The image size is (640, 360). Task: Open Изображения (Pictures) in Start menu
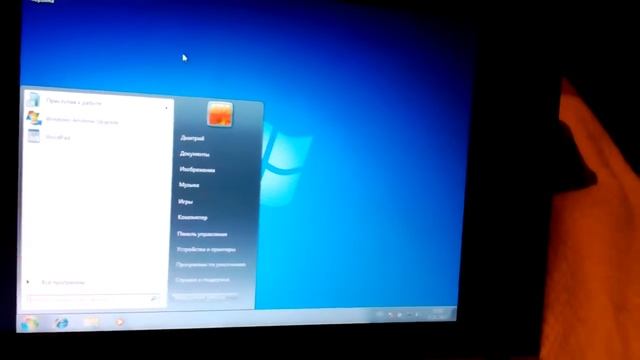(x=197, y=170)
